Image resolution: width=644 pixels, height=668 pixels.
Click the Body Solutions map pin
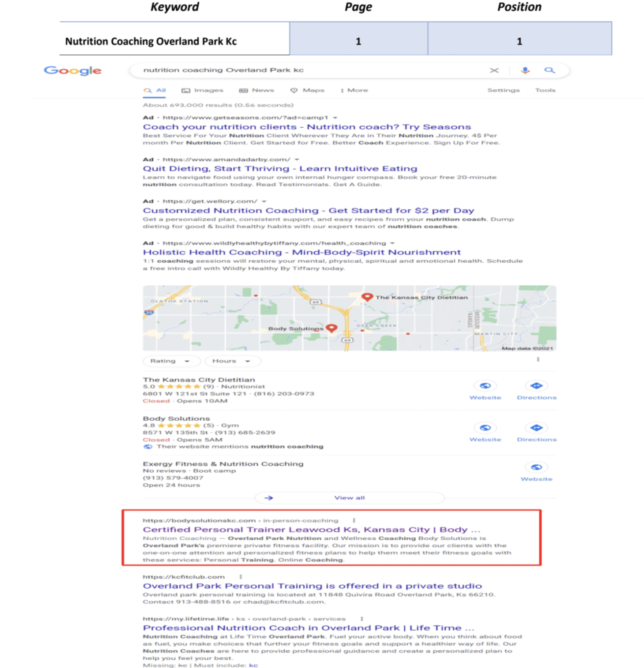click(332, 327)
